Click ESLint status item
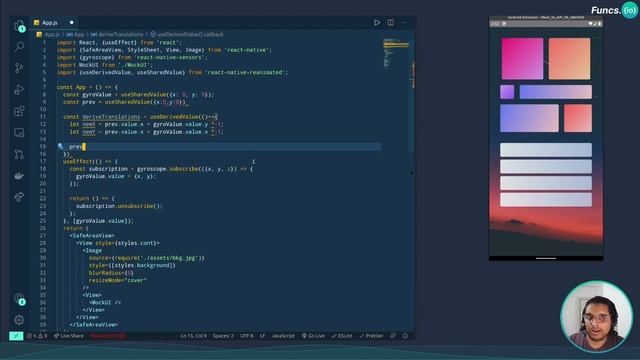Screen dimensions: 640x360 342,336
